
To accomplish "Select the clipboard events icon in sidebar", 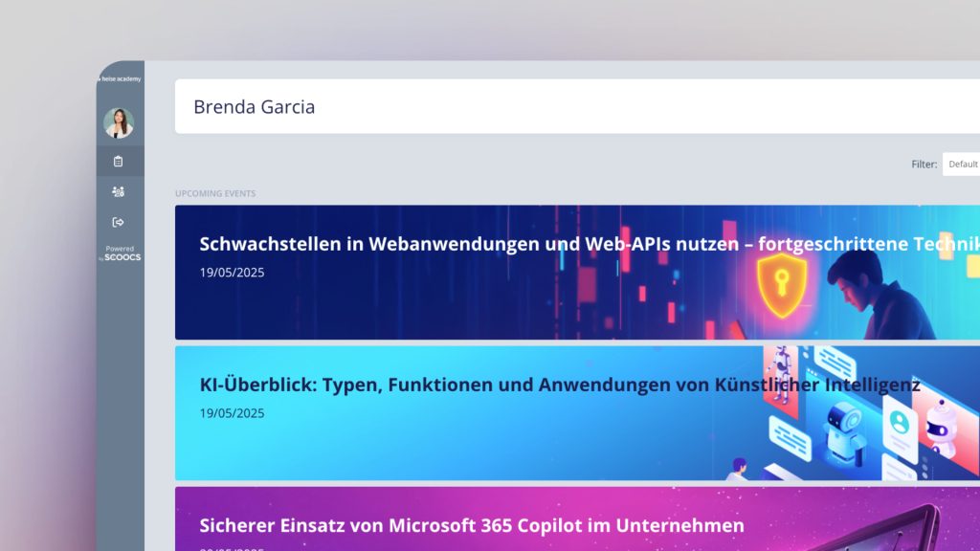I will coord(118,161).
